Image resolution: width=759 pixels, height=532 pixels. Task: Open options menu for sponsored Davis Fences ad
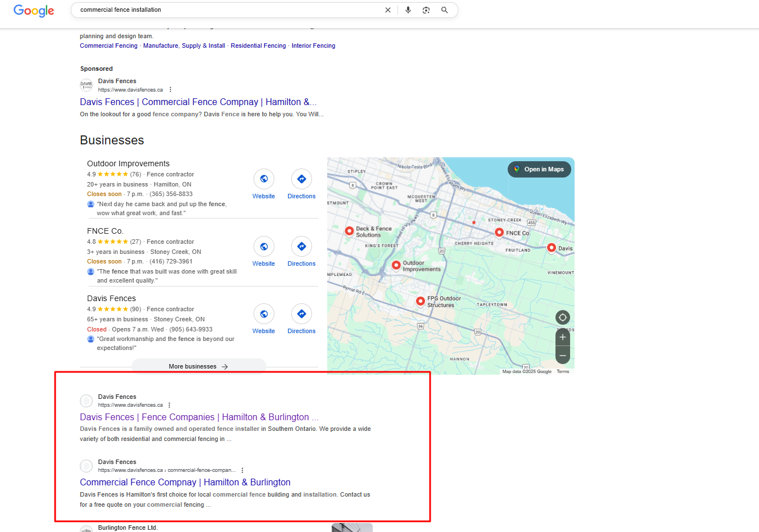(170, 90)
